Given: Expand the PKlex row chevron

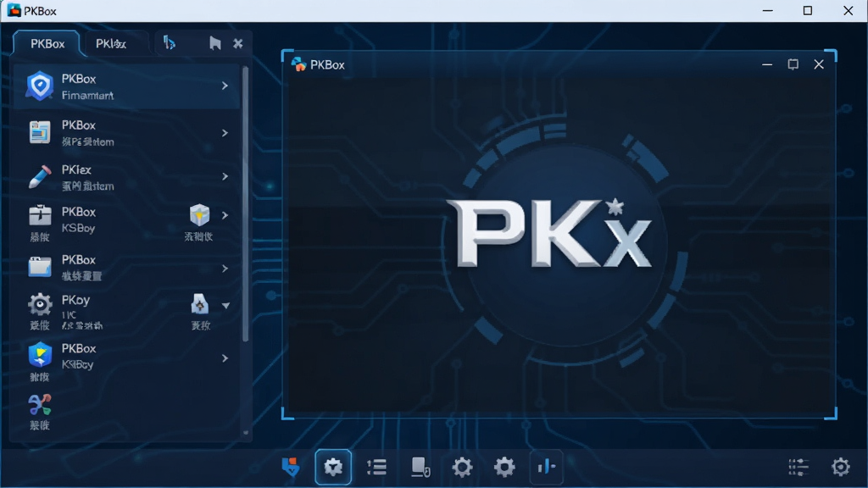Looking at the screenshot, I should pyautogui.click(x=225, y=176).
